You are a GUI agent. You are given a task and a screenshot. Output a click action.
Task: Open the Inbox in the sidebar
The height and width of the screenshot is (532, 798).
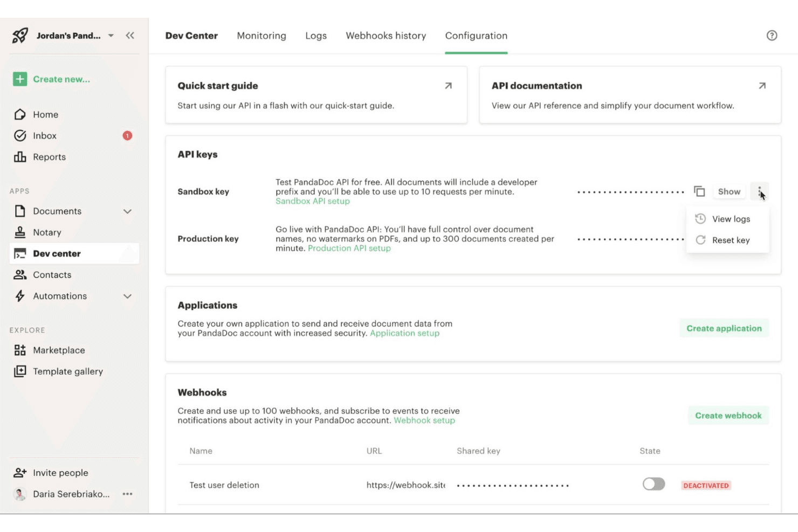coord(44,136)
